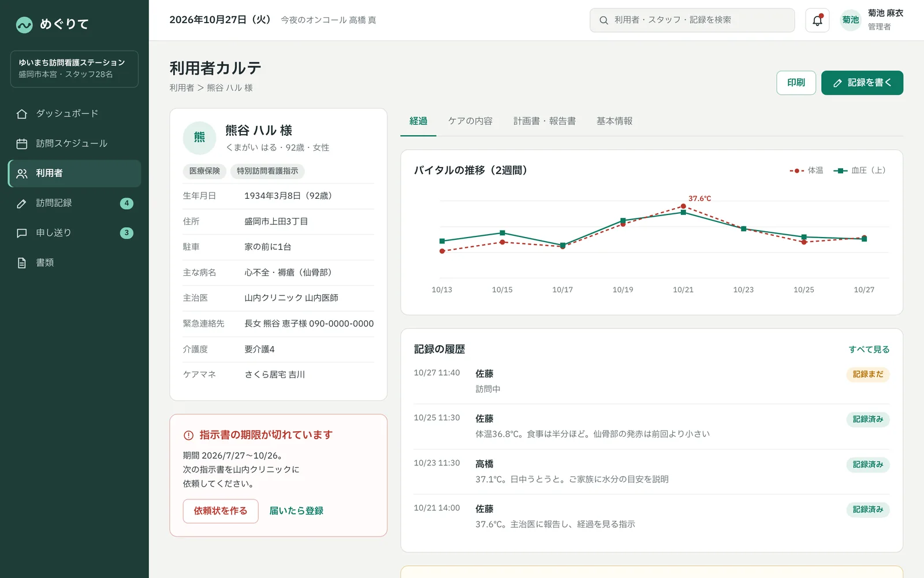This screenshot has height=578, width=924.
Task: Open the 10/21 14:00 佐藤 record
Action: click(651, 517)
